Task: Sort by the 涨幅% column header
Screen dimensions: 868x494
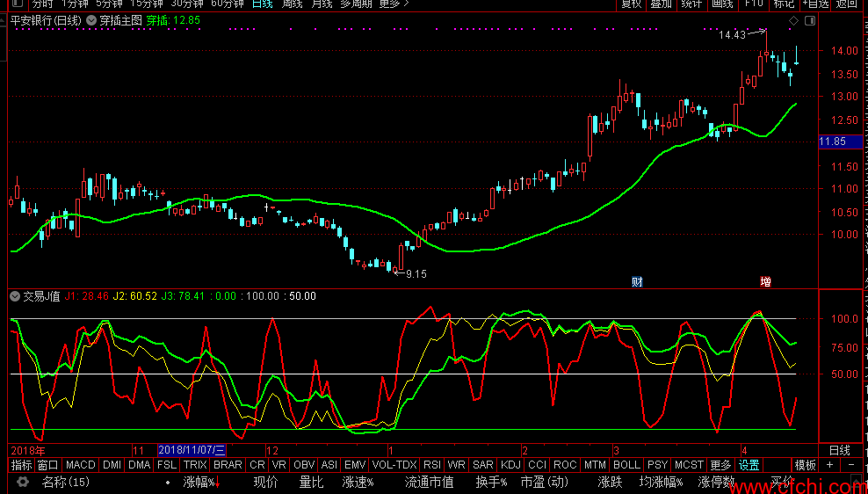Action: 199,483
